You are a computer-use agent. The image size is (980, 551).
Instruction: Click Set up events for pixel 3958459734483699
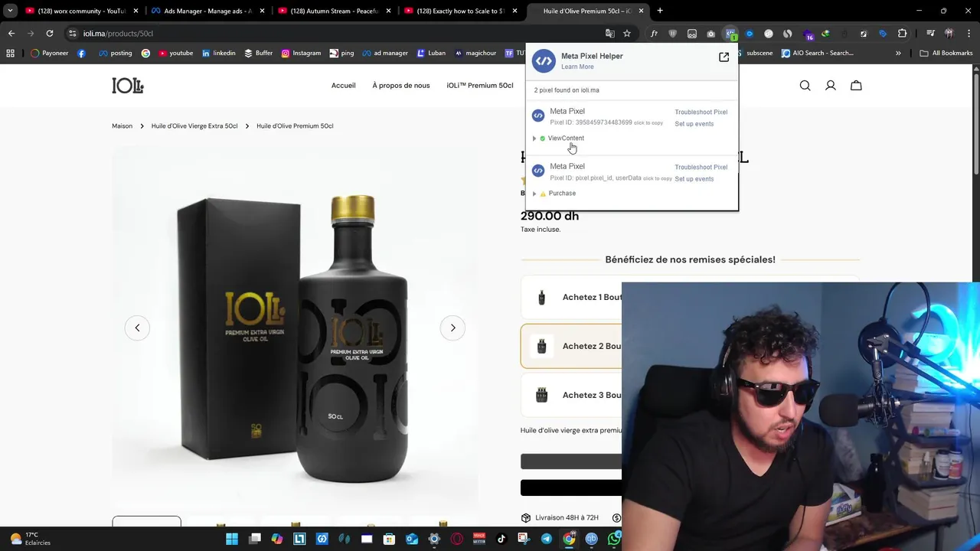694,124
